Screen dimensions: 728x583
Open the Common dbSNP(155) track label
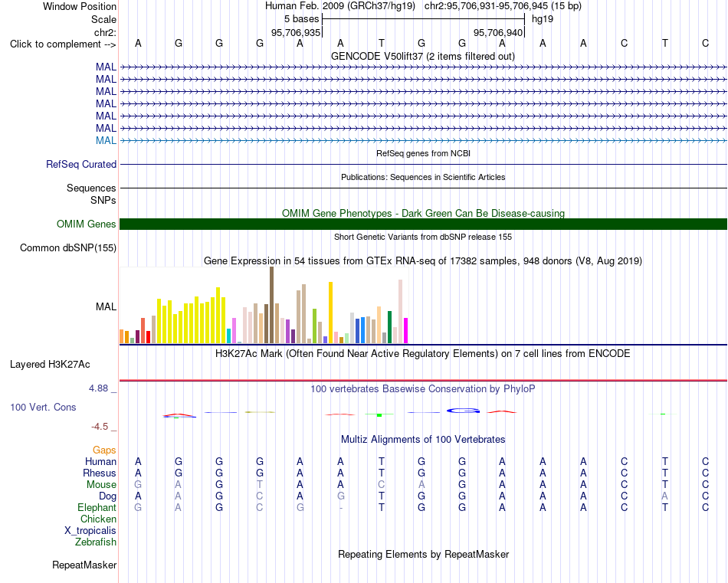point(67,248)
